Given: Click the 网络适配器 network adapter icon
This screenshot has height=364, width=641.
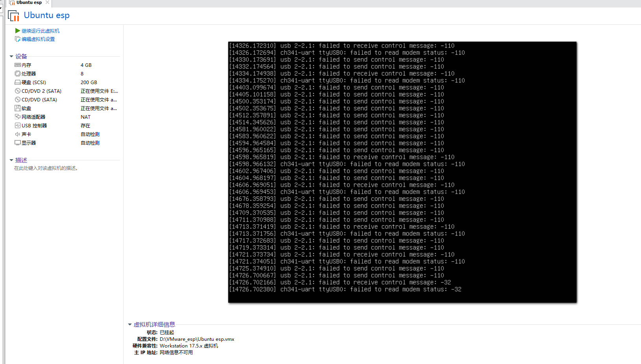Looking at the screenshot, I should pos(17,117).
